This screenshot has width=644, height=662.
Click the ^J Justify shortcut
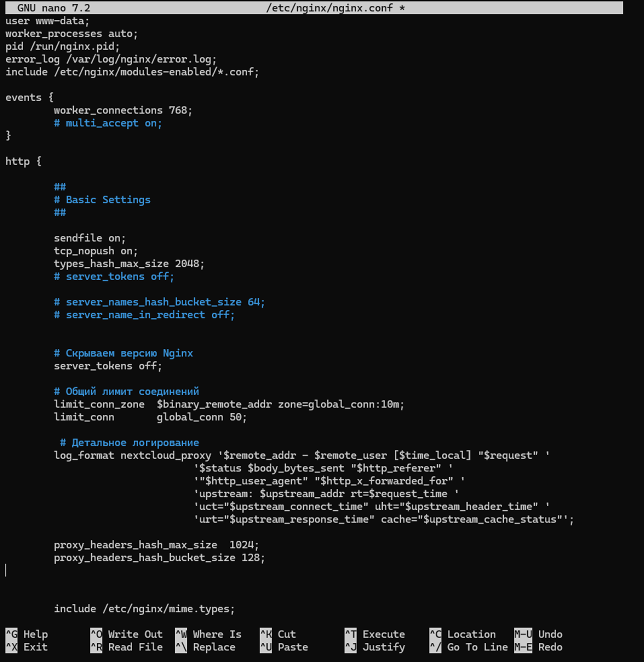[375, 647]
